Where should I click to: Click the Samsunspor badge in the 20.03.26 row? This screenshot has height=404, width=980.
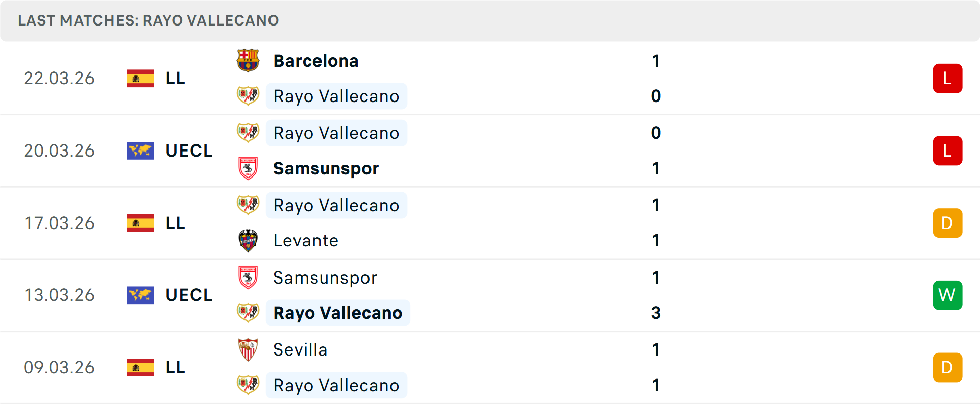tap(249, 168)
